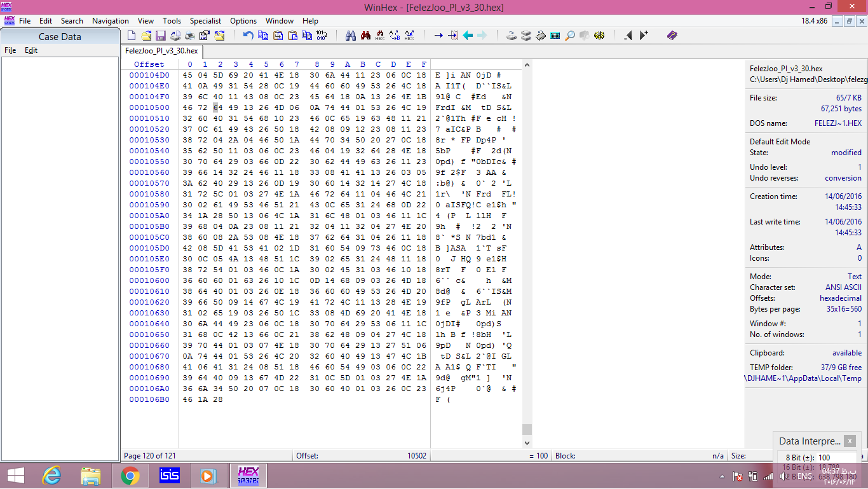Viewport: 868px width, 489px height.
Task: Open the Search menu
Action: (x=72, y=21)
